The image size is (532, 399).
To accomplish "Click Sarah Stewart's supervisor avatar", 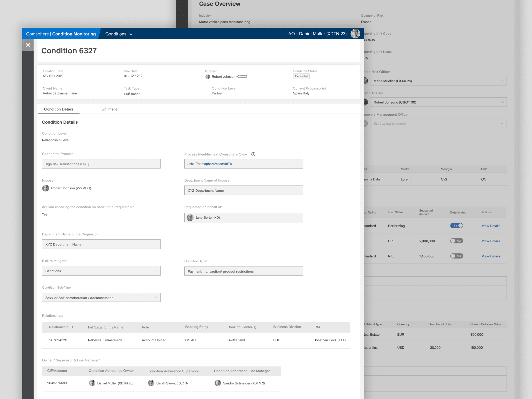I will pyautogui.click(x=151, y=383).
